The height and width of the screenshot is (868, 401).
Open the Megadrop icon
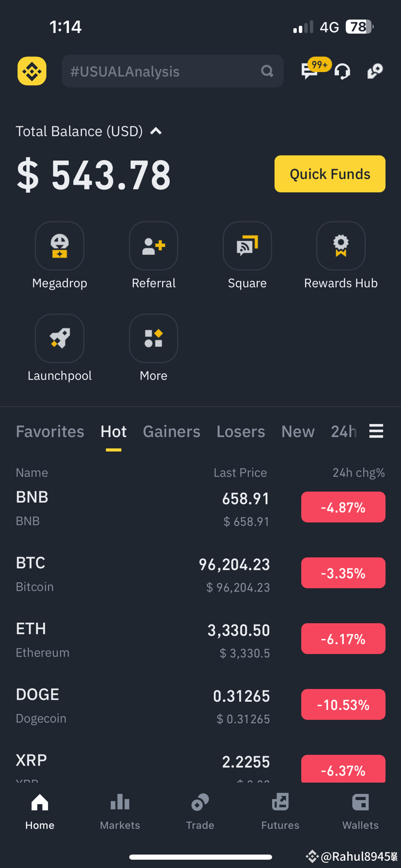(60, 246)
